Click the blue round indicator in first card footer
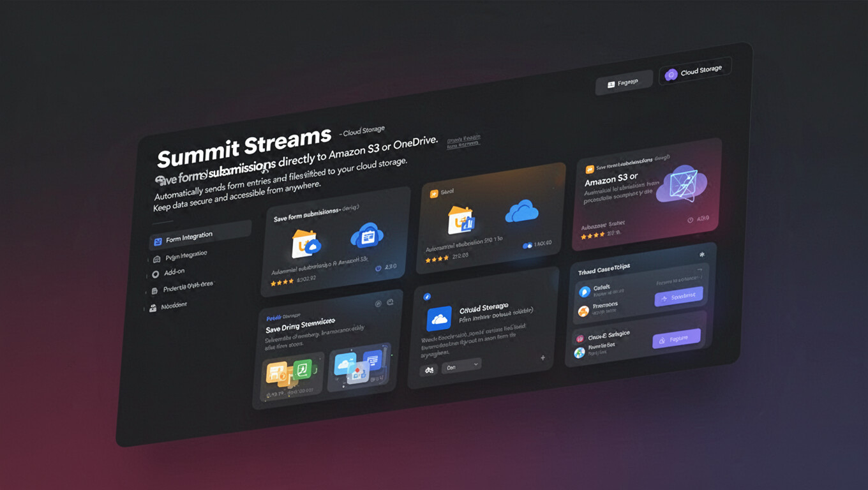Image resolution: width=868 pixels, height=490 pixels. pyautogui.click(x=378, y=269)
